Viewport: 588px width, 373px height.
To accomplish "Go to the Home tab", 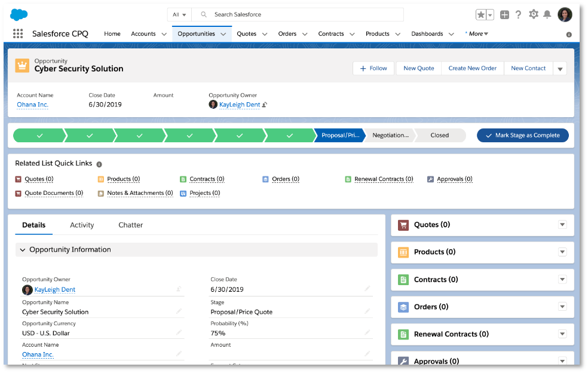I will (112, 33).
